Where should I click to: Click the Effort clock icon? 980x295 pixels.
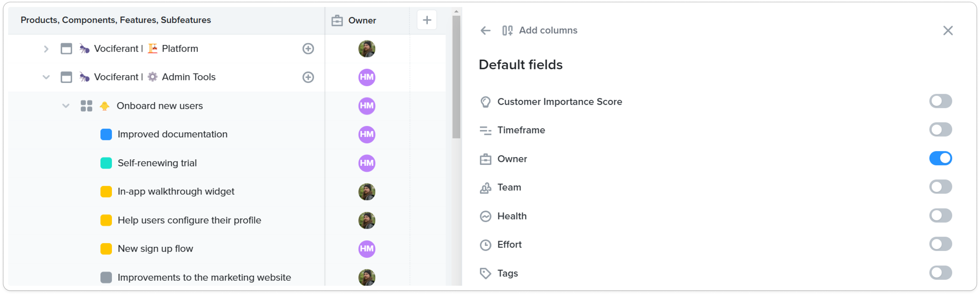coord(486,245)
